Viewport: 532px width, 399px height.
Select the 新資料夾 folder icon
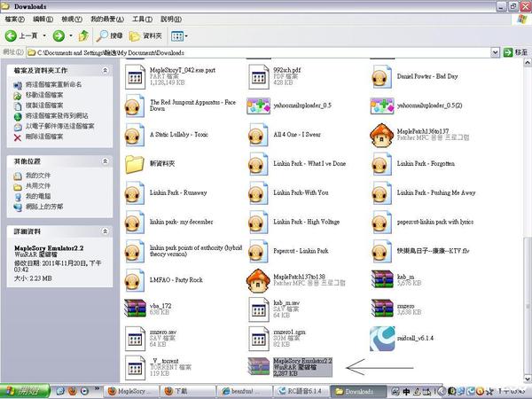coord(135,164)
